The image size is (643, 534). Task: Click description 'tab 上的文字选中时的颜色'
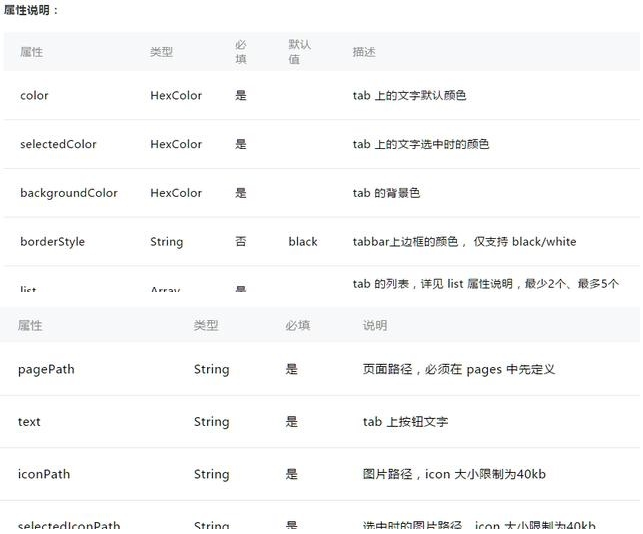421,145
